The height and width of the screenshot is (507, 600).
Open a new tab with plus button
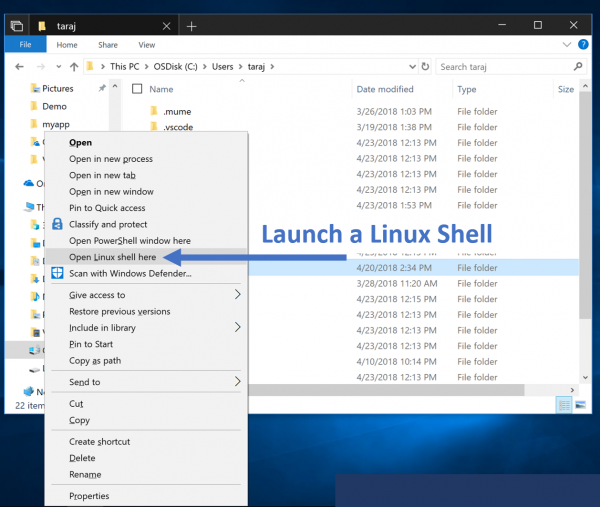[191, 25]
